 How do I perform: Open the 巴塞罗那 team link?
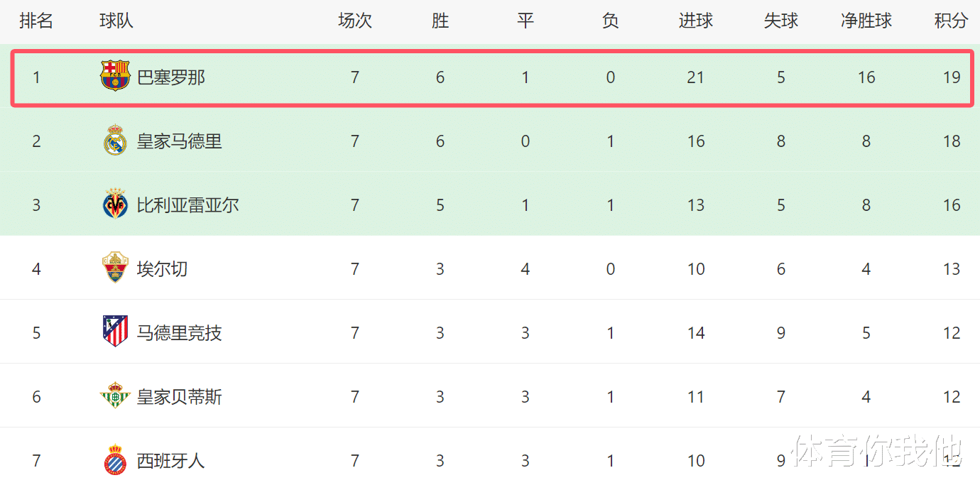point(171,77)
